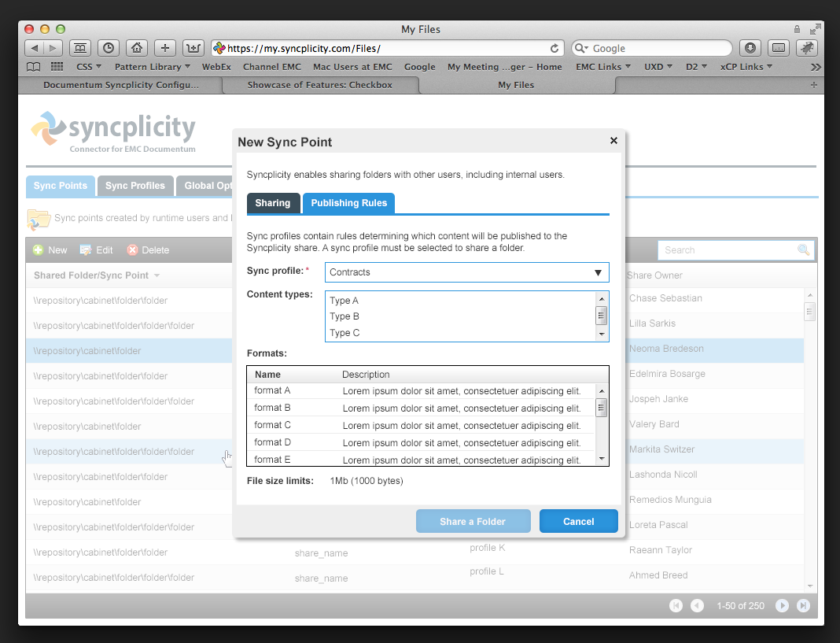Screen dimensions: 840x643
Task: Select the format A row
Action: (421, 391)
